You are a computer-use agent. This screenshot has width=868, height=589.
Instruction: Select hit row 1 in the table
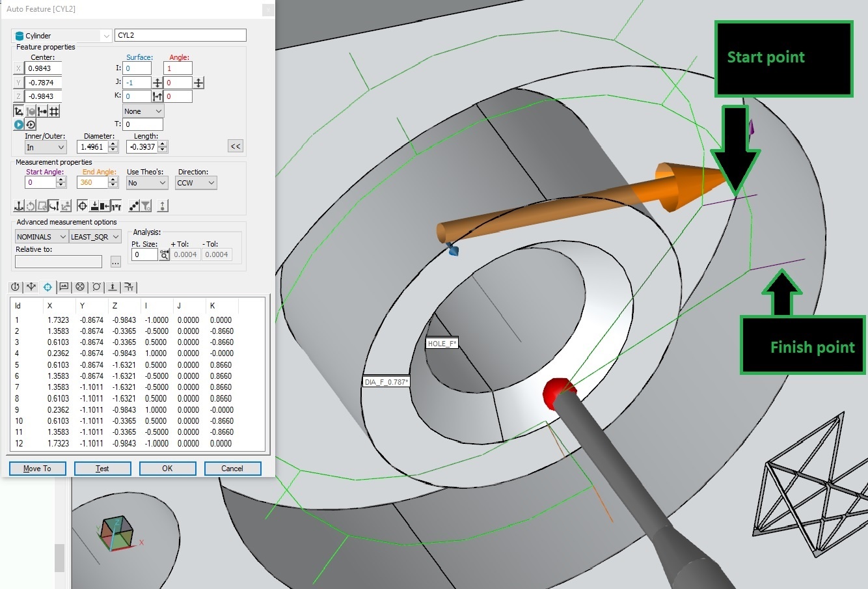137,320
